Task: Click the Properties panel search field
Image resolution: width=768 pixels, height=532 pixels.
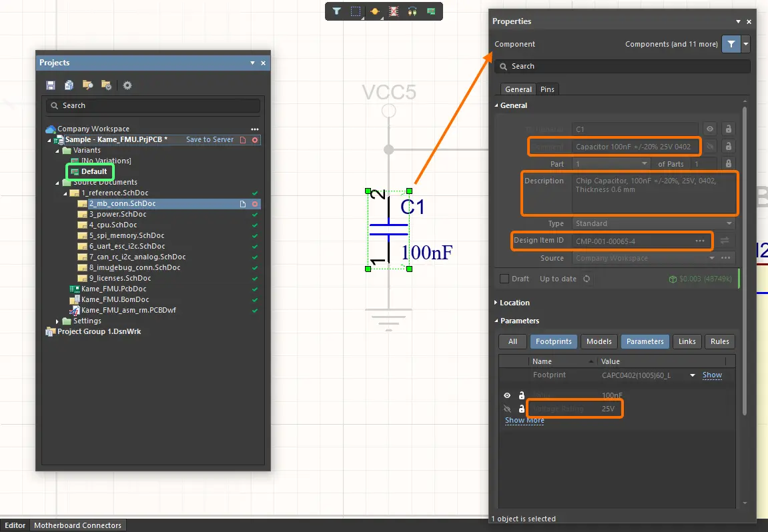Action: click(x=622, y=67)
